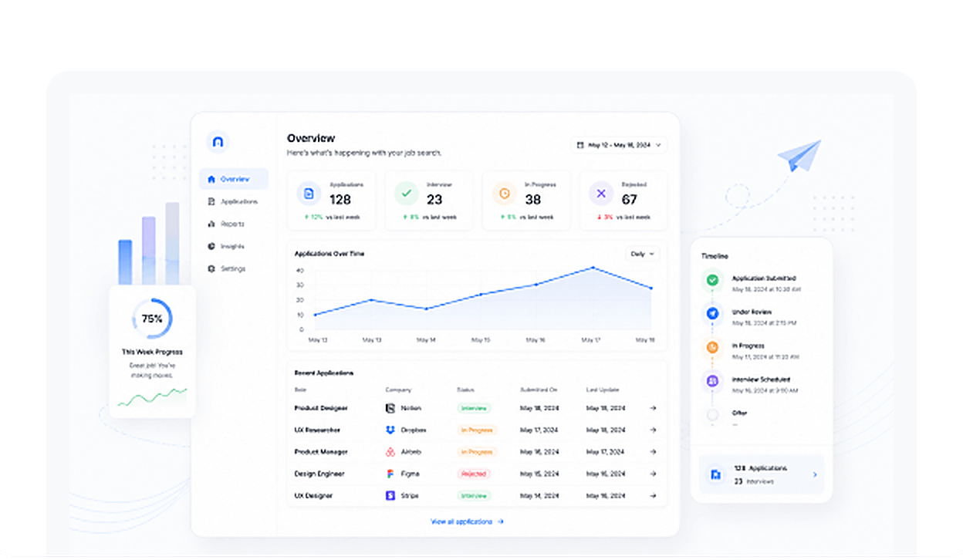Click the green checkmark icon on Interview card
Image resolution: width=963 pixels, height=560 pixels.
pos(406,194)
